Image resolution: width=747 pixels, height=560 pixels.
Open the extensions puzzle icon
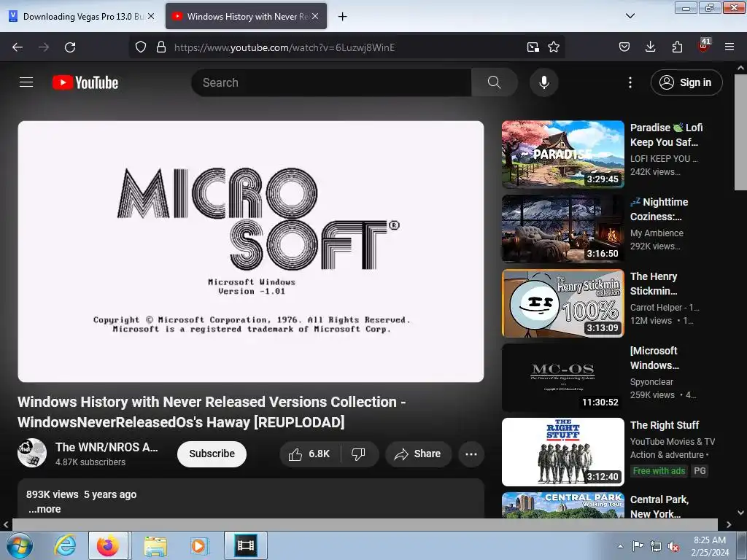(x=677, y=47)
